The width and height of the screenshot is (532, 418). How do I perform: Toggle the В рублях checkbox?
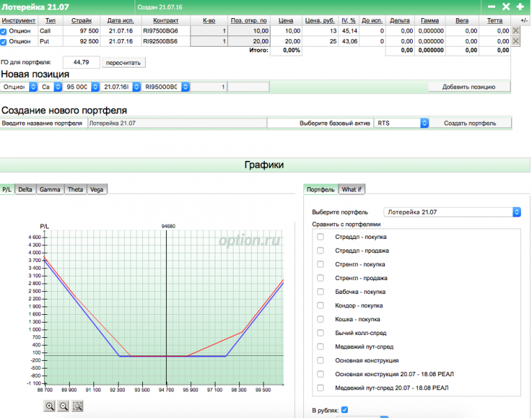click(x=344, y=410)
